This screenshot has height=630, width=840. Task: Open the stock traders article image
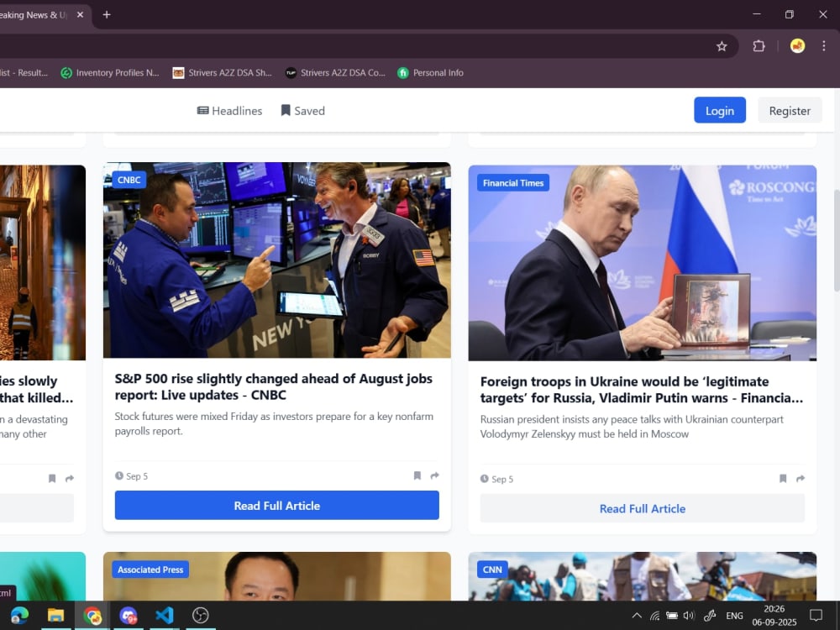coord(277,260)
